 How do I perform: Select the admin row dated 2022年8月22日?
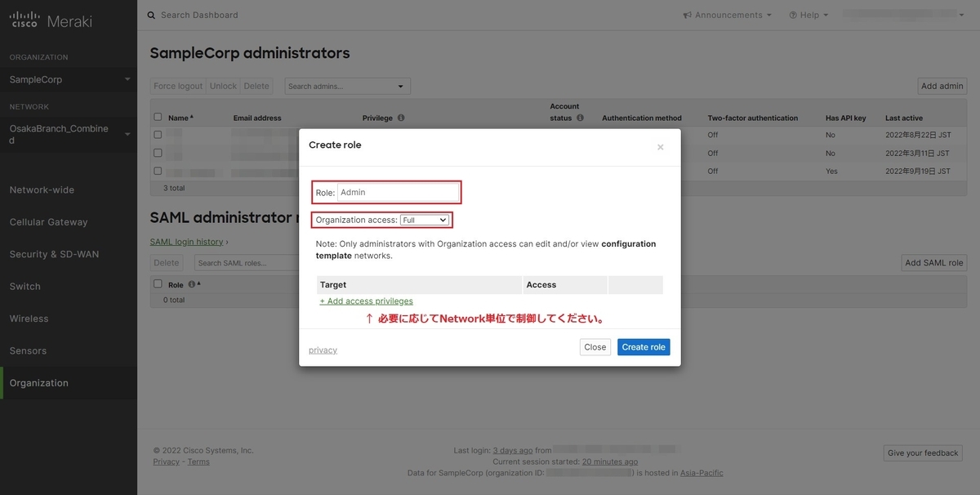(x=158, y=135)
